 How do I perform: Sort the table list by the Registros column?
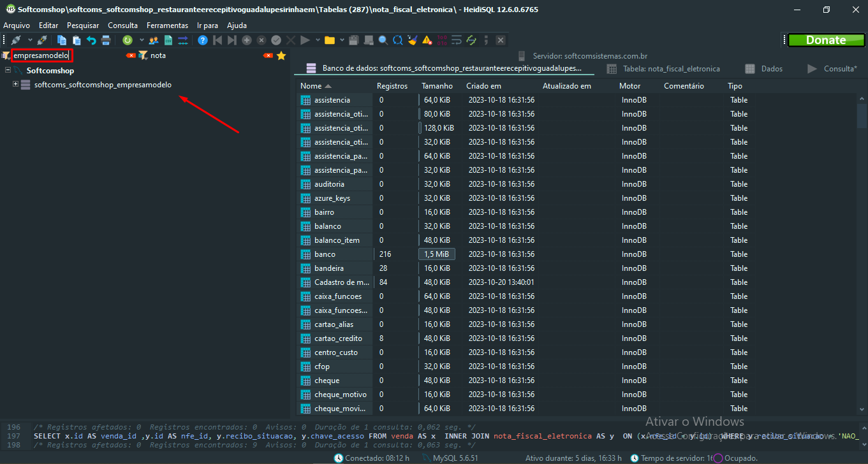(x=392, y=86)
